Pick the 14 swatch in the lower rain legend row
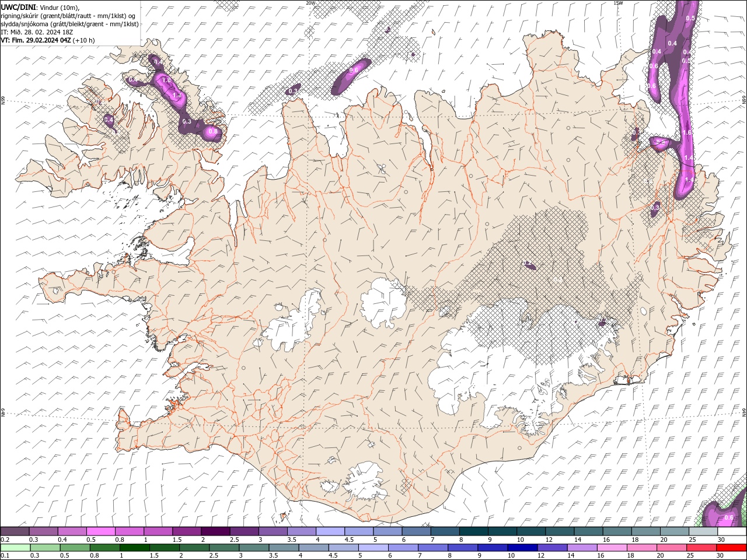Screen dimensions: 747x560 click(583, 548)
